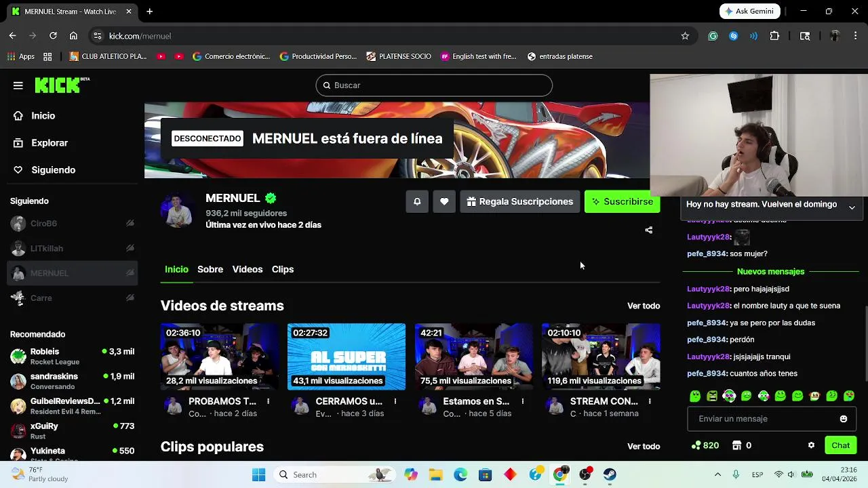Viewport: 868px width, 488px height.
Task: Play the AL SUPER 02:27:32 video thumbnail
Action: [347, 357]
